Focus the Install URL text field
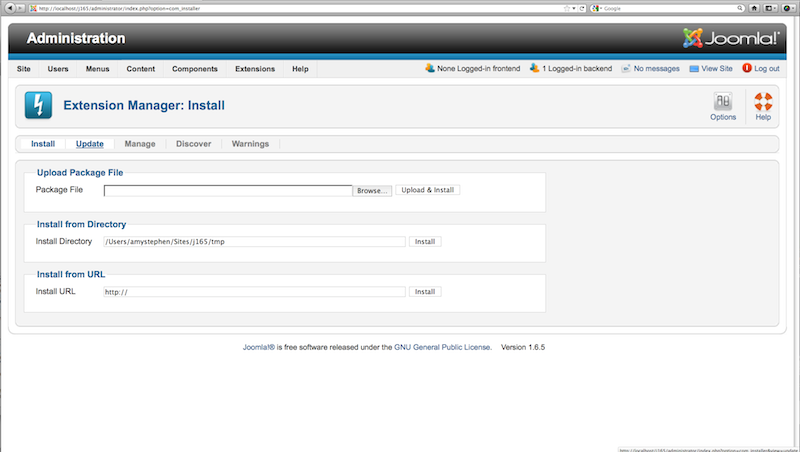Viewport: 800px width, 452px height. coord(255,292)
